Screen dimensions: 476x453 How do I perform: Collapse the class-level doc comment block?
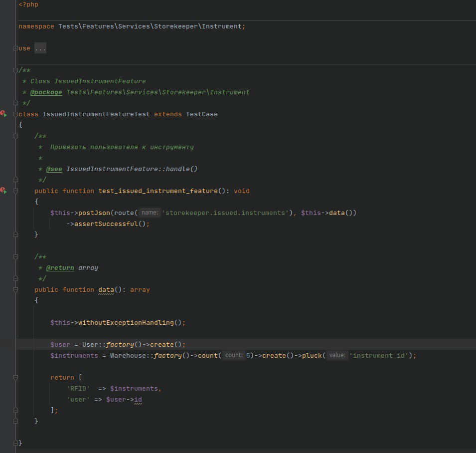(x=16, y=70)
